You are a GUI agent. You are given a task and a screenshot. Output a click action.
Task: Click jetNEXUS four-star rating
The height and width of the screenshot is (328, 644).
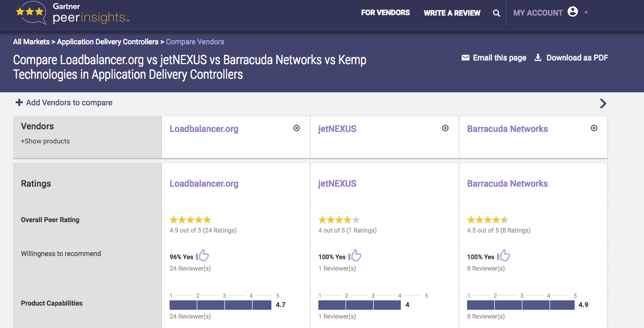coord(339,220)
